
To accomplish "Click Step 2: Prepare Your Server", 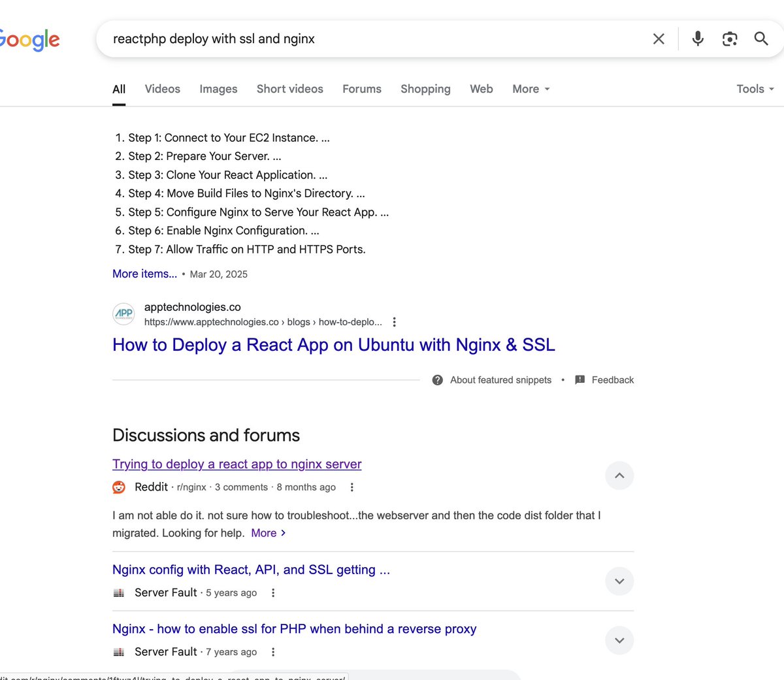I will [204, 156].
